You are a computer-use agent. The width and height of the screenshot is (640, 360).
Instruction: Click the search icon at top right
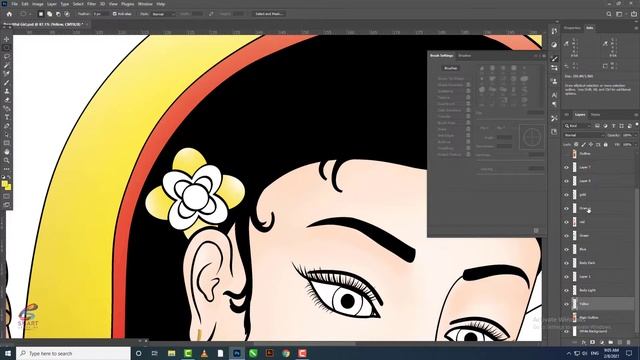coord(609,14)
